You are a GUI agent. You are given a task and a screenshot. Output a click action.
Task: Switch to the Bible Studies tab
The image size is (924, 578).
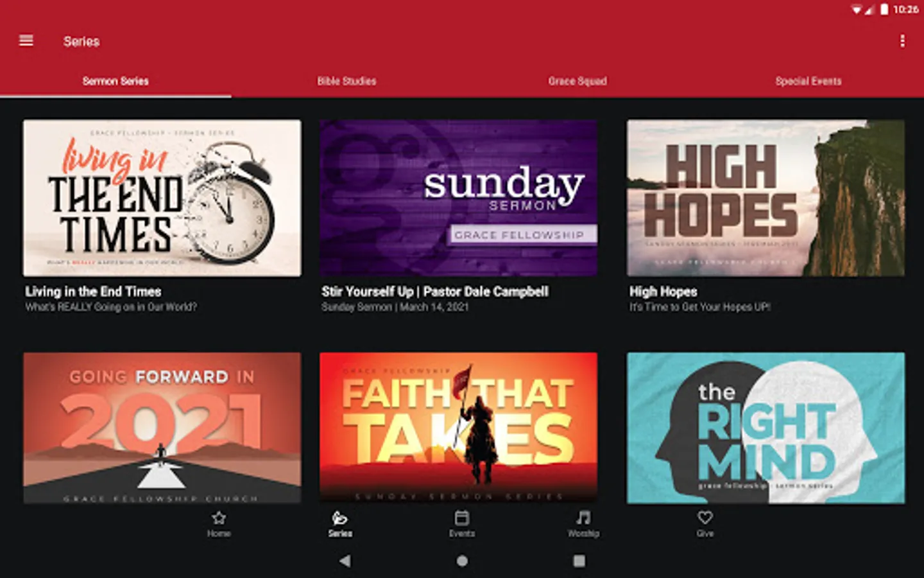click(346, 81)
